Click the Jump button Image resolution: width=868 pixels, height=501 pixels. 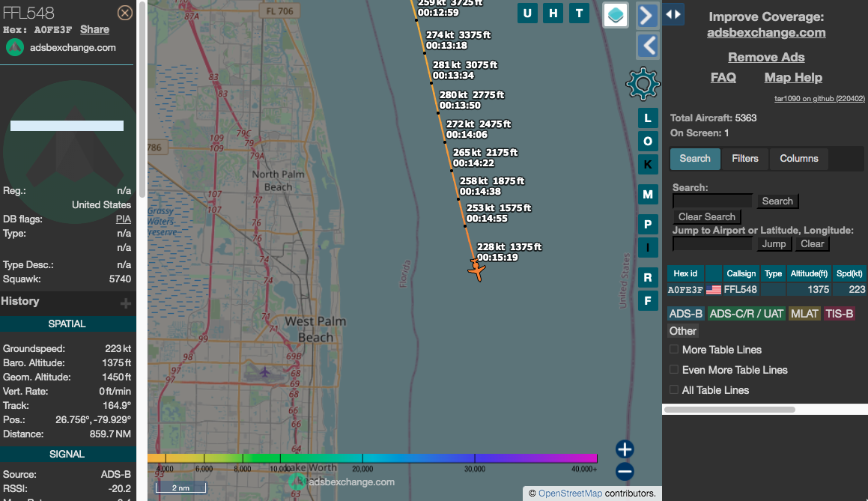pyautogui.click(x=774, y=243)
